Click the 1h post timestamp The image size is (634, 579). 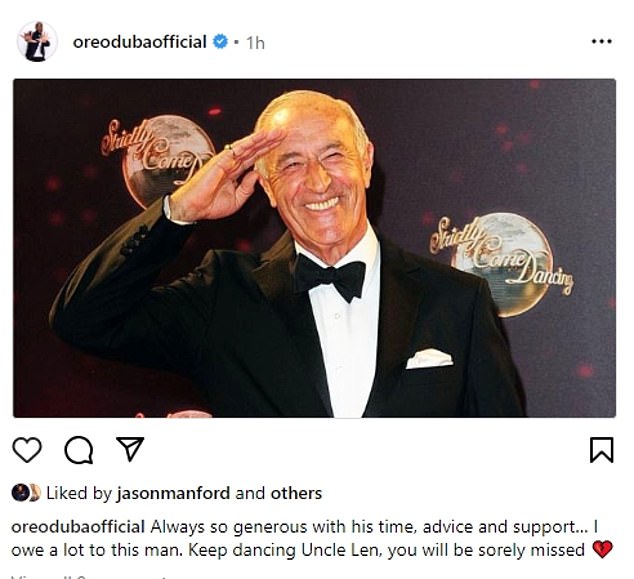[255, 42]
